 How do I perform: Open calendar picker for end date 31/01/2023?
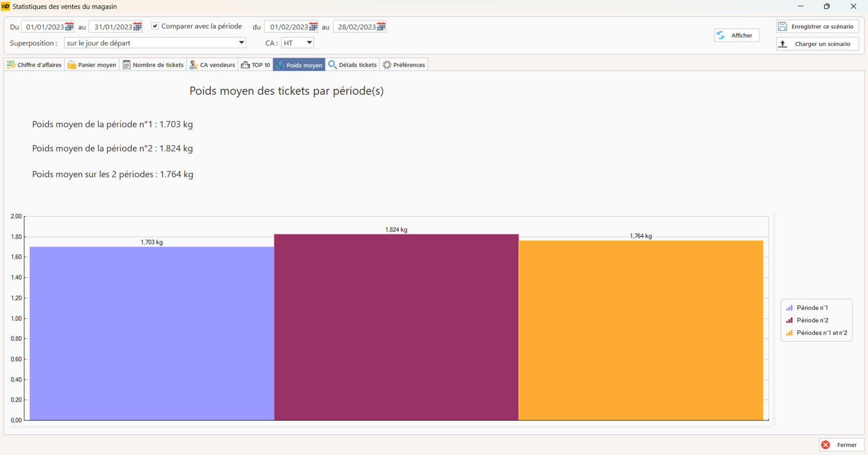pyautogui.click(x=137, y=27)
